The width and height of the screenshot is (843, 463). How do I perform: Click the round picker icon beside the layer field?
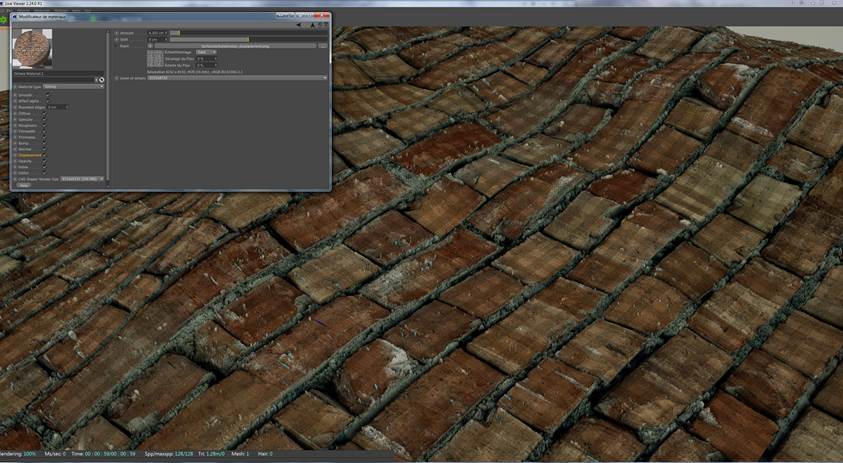[102, 80]
